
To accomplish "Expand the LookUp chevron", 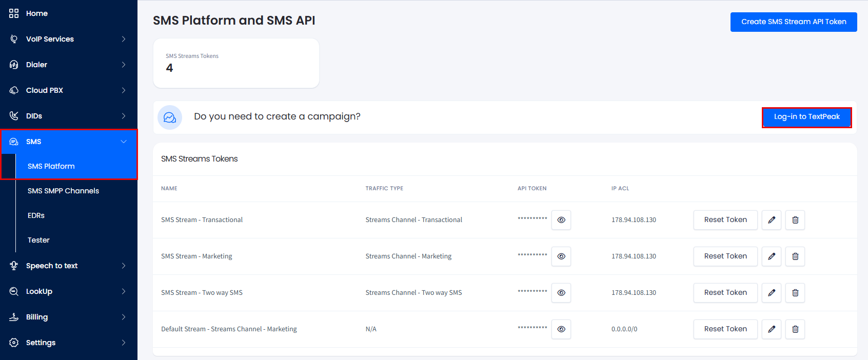I will [x=124, y=291].
